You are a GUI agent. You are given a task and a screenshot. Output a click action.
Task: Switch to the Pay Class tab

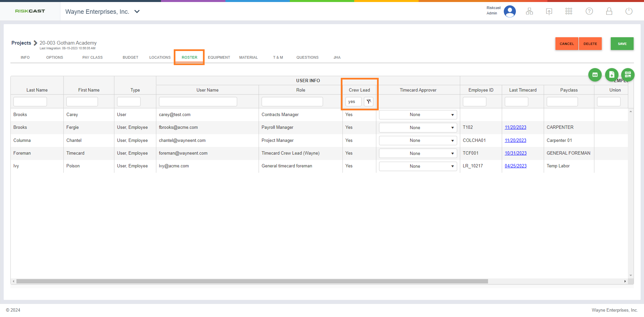click(x=93, y=57)
